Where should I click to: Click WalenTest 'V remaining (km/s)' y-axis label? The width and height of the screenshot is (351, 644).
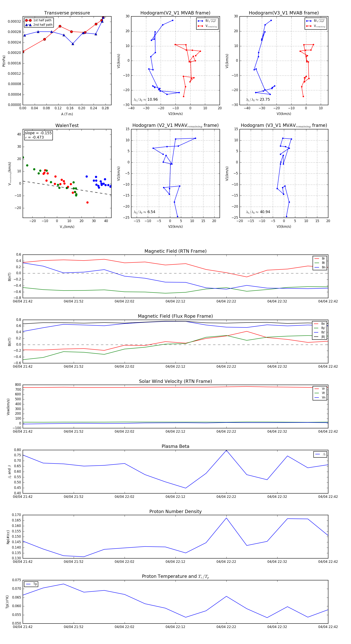[10, 173]
